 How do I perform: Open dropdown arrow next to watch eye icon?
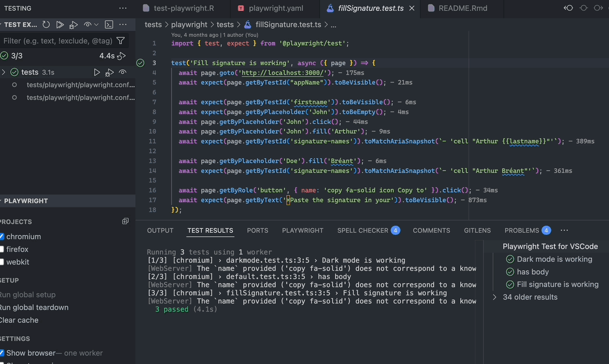(x=97, y=24)
